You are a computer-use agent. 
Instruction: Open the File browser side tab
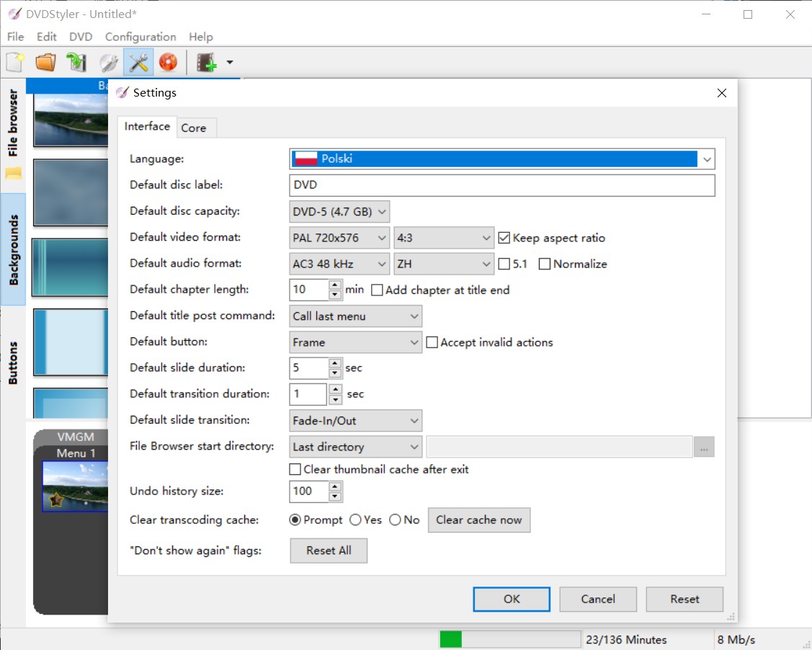13,123
